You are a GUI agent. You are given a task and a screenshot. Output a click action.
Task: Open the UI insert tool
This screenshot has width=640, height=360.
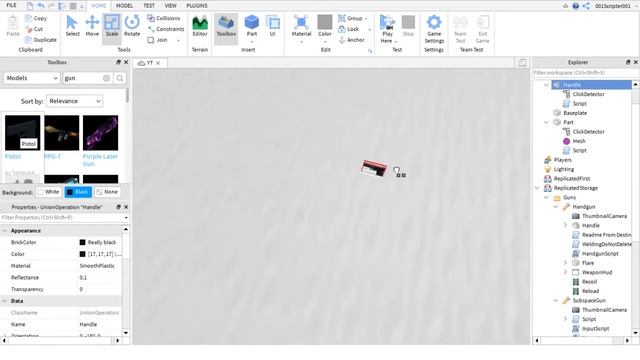click(272, 26)
